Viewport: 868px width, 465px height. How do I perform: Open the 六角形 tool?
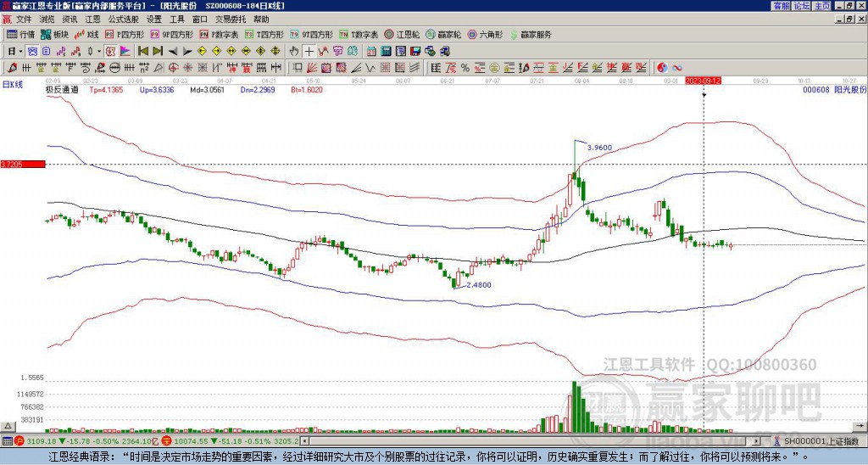486,34
